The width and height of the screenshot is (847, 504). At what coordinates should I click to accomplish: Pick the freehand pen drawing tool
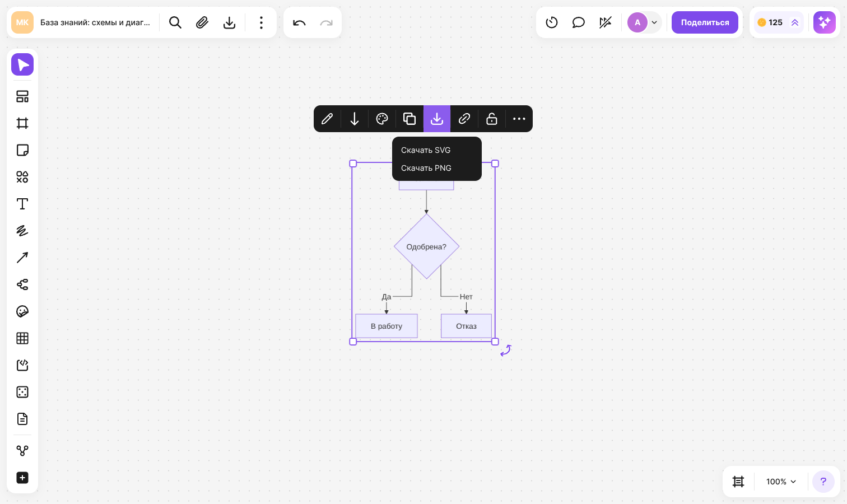[x=22, y=231]
